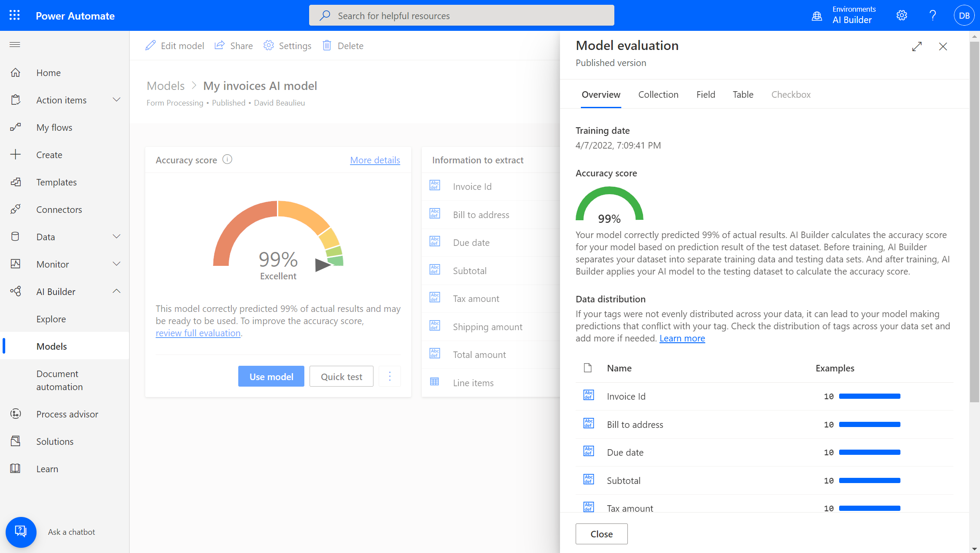
Task: Expand the Data navigation section
Action: (116, 237)
